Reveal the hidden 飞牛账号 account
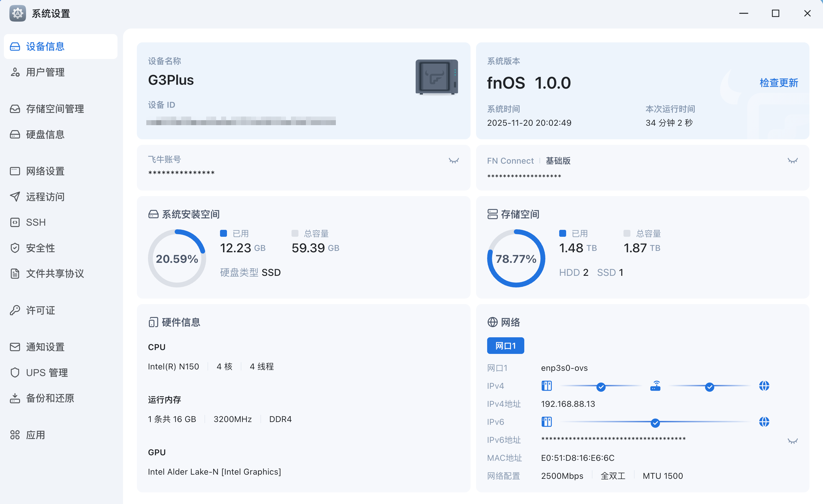The height and width of the screenshot is (504, 823). coord(454,161)
